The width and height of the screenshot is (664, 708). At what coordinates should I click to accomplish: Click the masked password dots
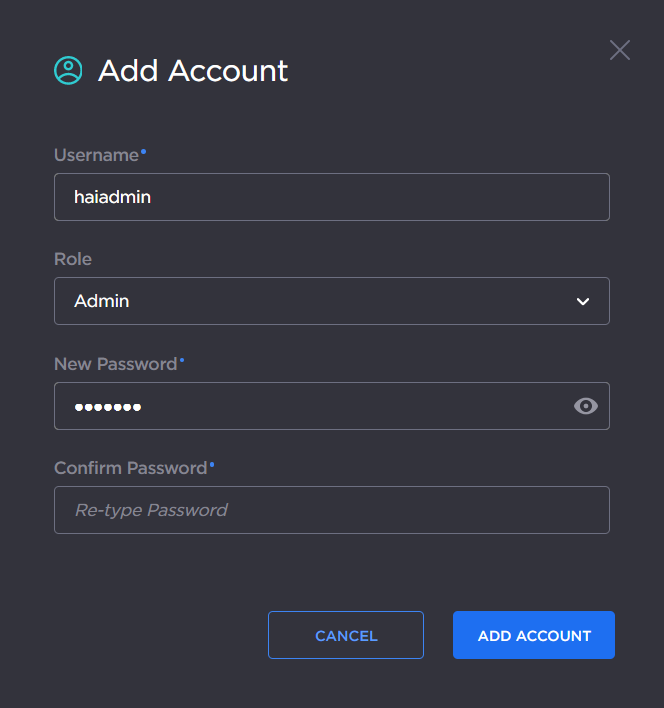108,406
